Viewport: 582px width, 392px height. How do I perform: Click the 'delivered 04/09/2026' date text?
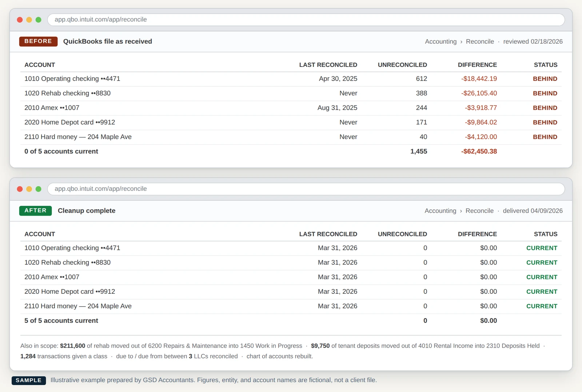(533, 211)
